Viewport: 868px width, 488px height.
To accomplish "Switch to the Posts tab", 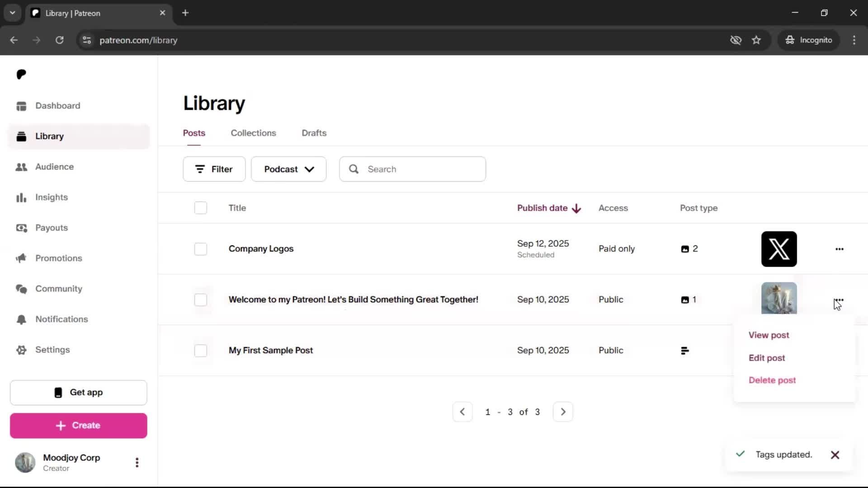I will (x=194, y=133).
